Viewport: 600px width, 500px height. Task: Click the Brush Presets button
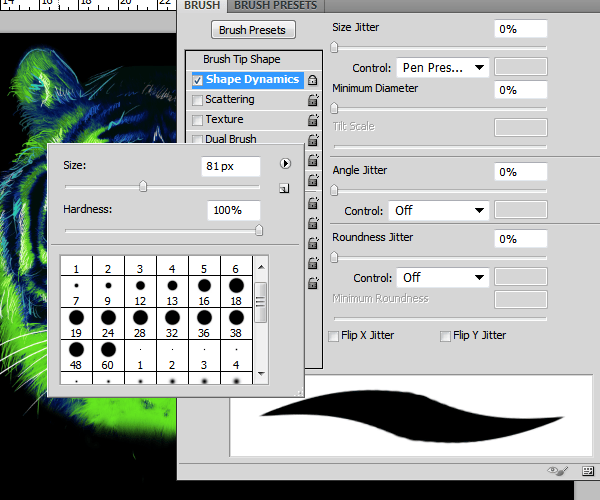[253, 30]
